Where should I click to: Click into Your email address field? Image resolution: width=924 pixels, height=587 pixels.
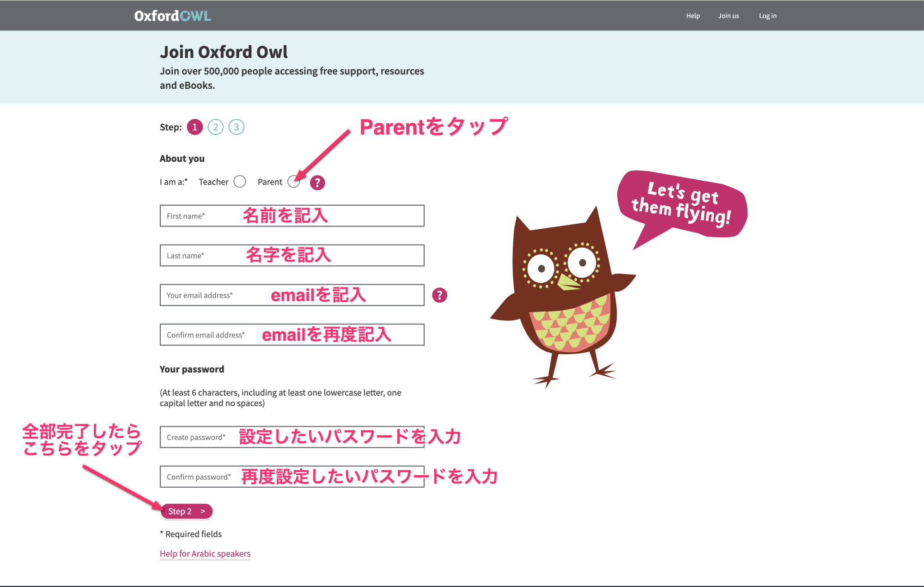coord(292,295)
